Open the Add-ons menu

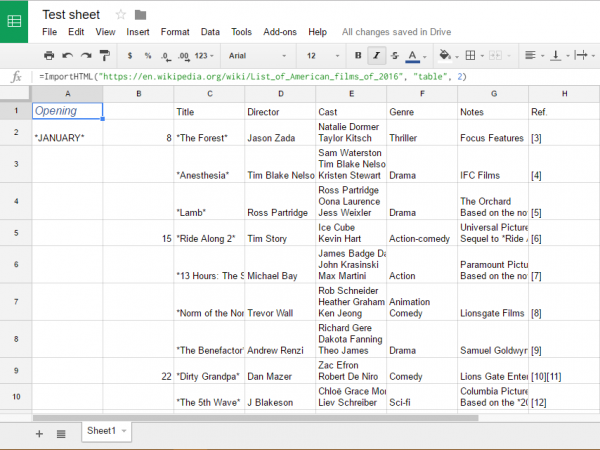click(x=280, y=32)
